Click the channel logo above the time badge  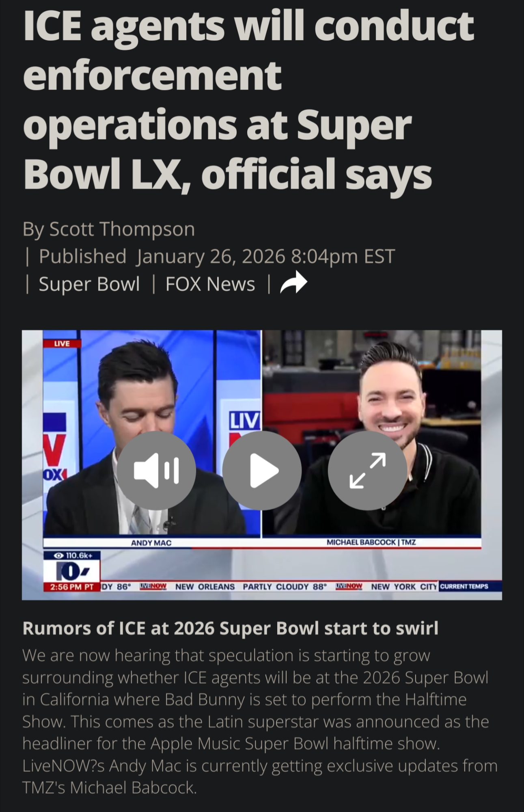coord(72,571)
